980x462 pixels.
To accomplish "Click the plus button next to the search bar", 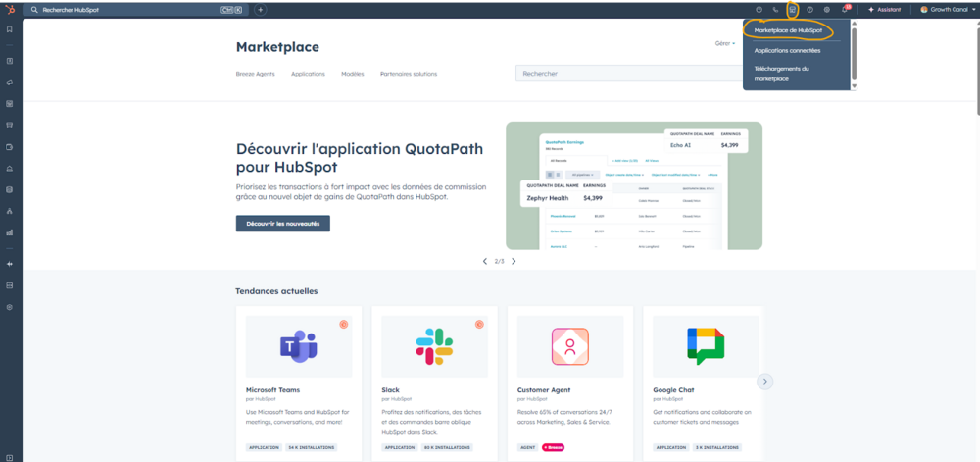I will [261, 10].
